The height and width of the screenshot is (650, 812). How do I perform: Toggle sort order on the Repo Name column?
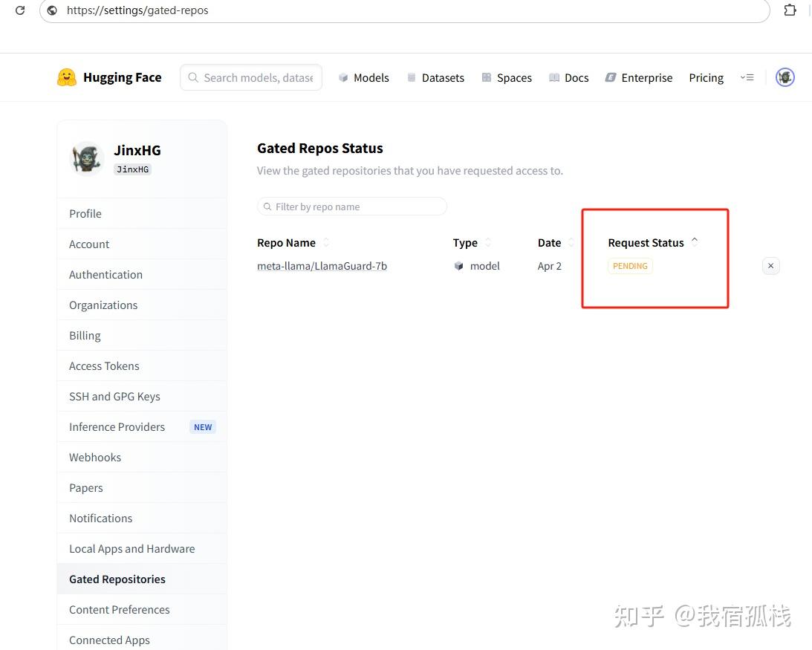tap(325, 242)
